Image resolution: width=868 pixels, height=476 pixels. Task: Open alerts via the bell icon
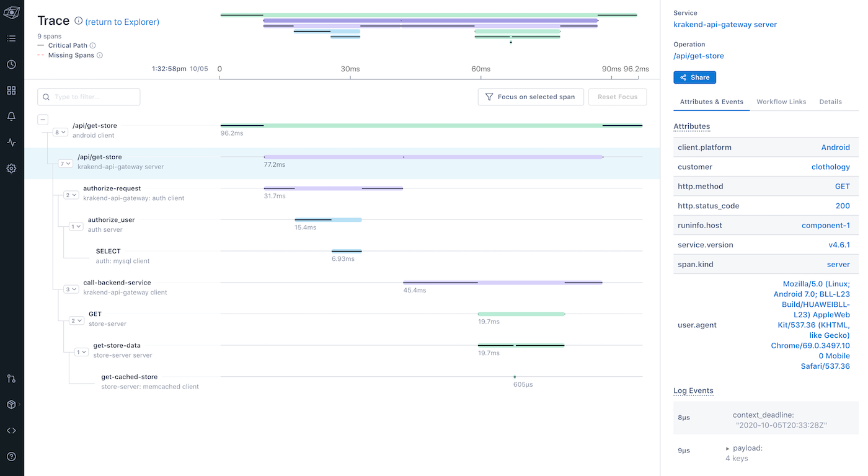[11, 116]
